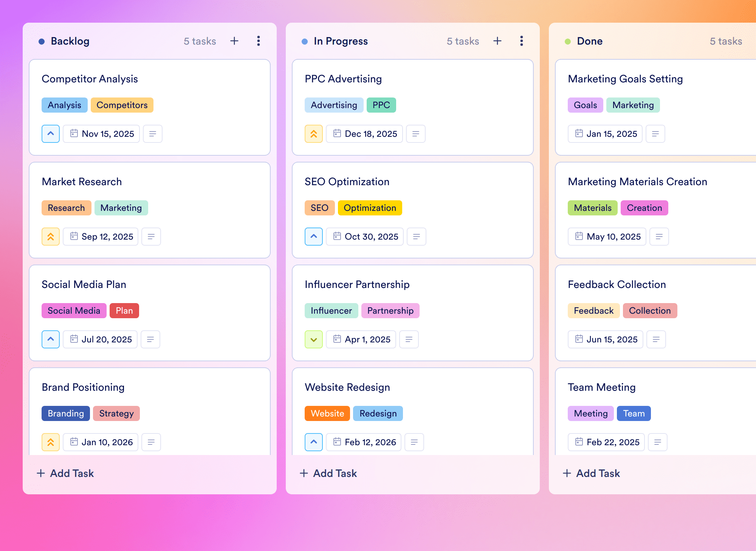Click the plus icon in Backlog header
The image size is (756, 551).
pos(234,41)
